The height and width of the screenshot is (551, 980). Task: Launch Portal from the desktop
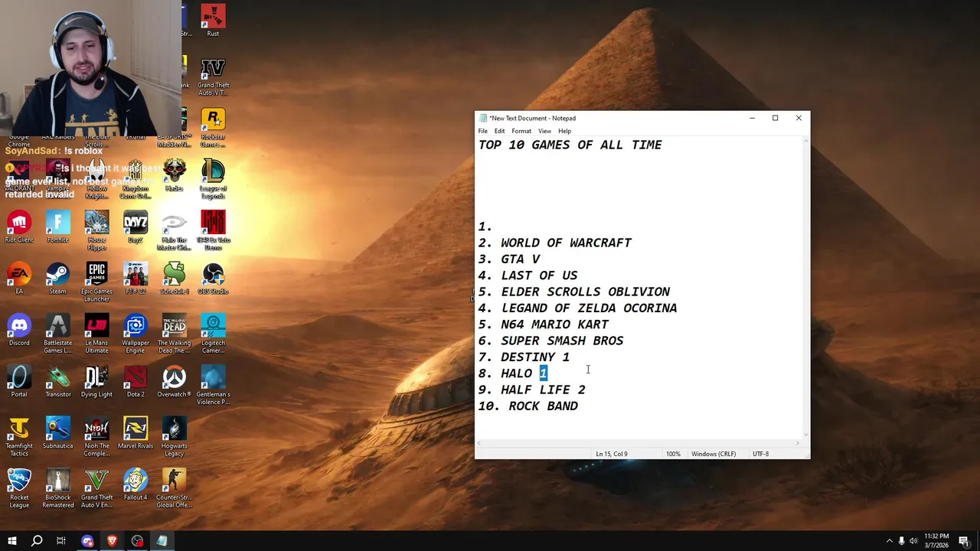pyautogui.click(x=19, y=382)
